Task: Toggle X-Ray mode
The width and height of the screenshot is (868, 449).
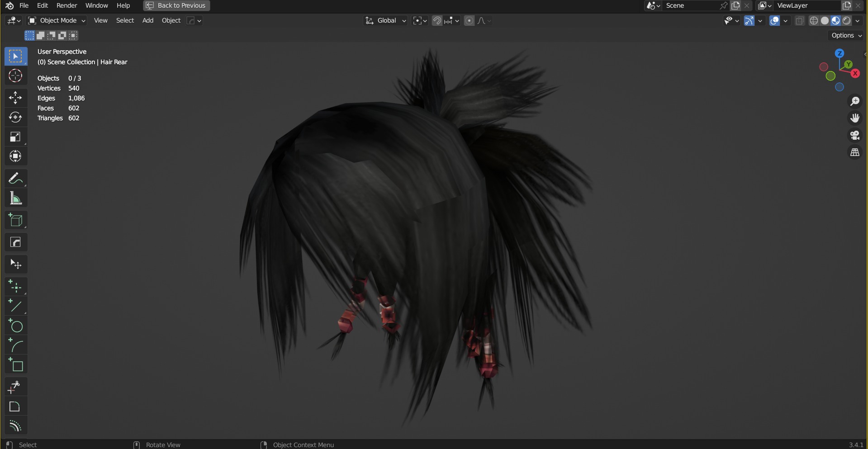Action: point(800,21)
